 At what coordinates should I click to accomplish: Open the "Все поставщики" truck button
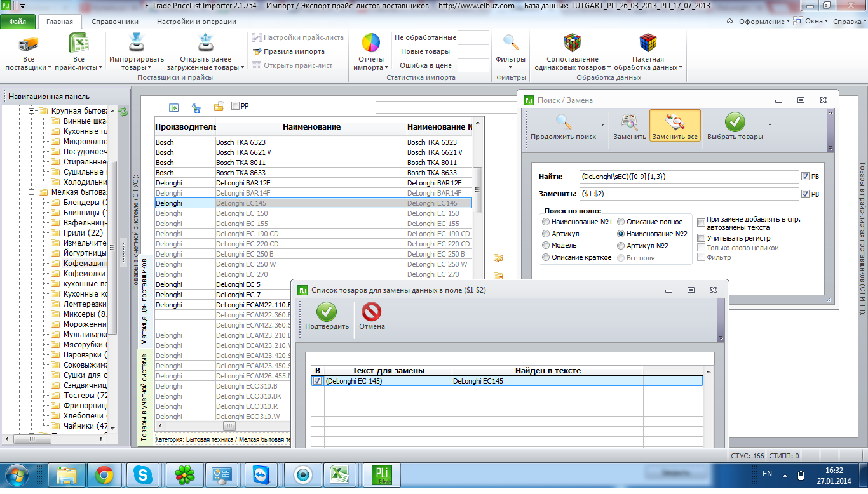point(28,53)
